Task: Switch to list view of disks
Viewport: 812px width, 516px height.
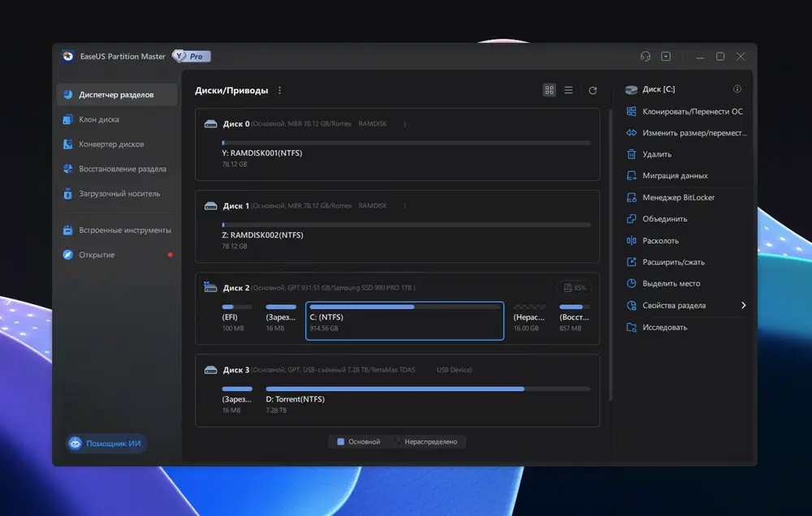Action: 568,90
